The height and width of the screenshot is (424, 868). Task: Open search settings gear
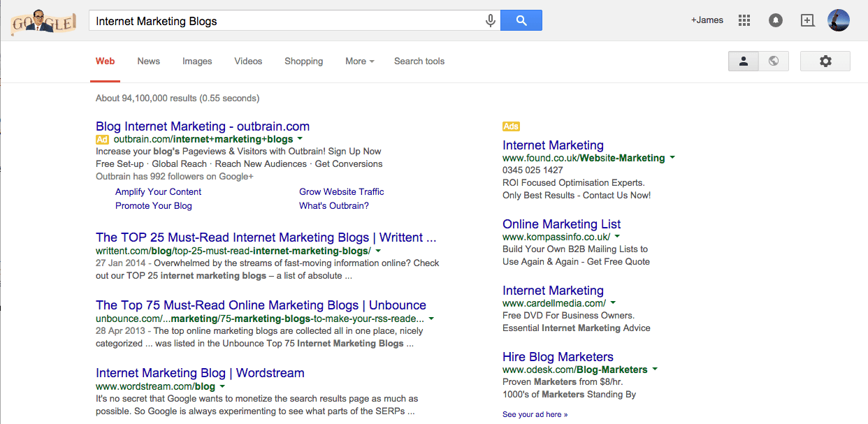(825, 61)
